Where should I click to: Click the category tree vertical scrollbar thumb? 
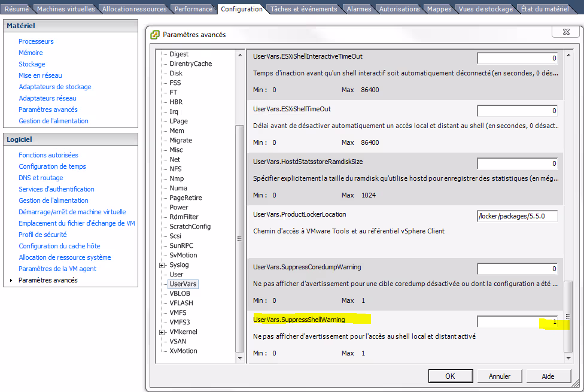[x=240, y=238]
